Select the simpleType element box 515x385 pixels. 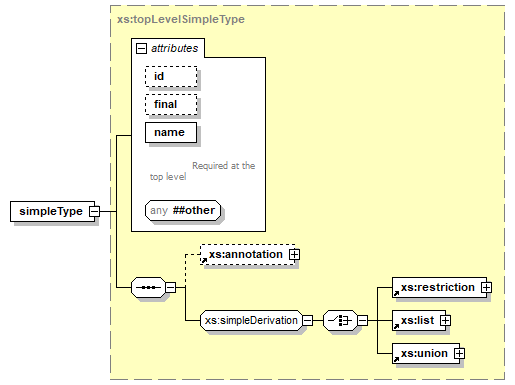point(53,211)
